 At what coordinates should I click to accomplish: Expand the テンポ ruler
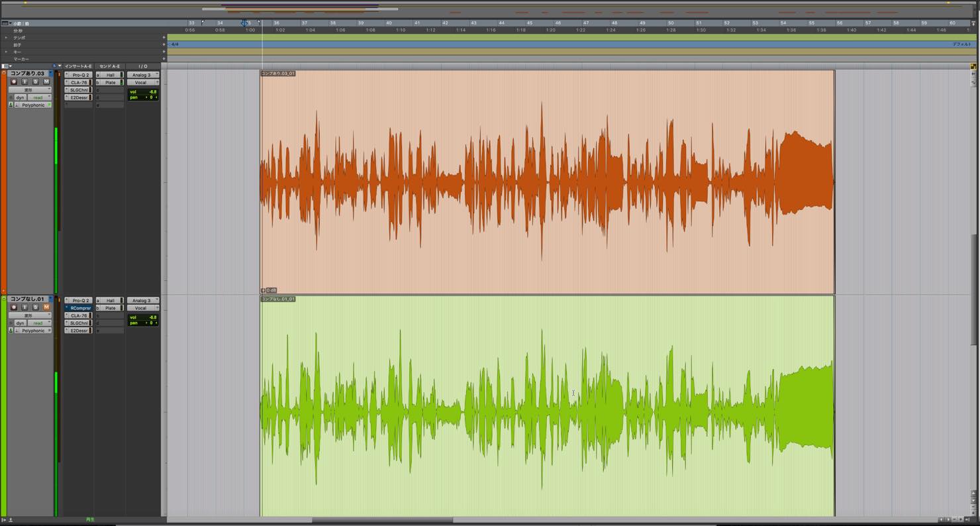click(x=7, y=38)
